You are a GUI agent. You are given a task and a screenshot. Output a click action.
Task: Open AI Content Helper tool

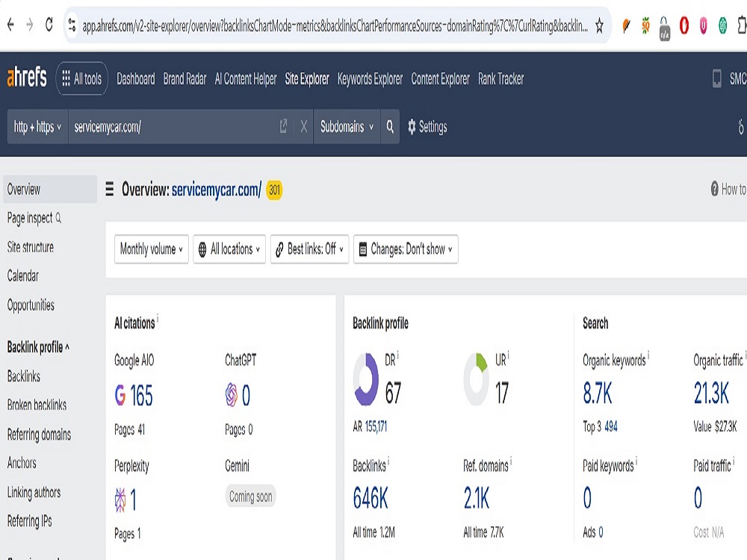coord(245,78)
